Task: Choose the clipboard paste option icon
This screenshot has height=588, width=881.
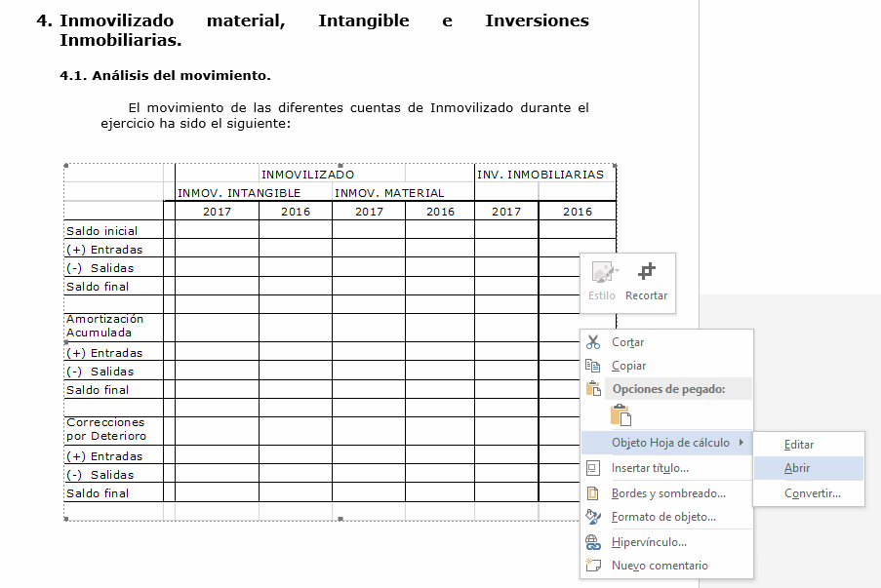Action: 621,415
